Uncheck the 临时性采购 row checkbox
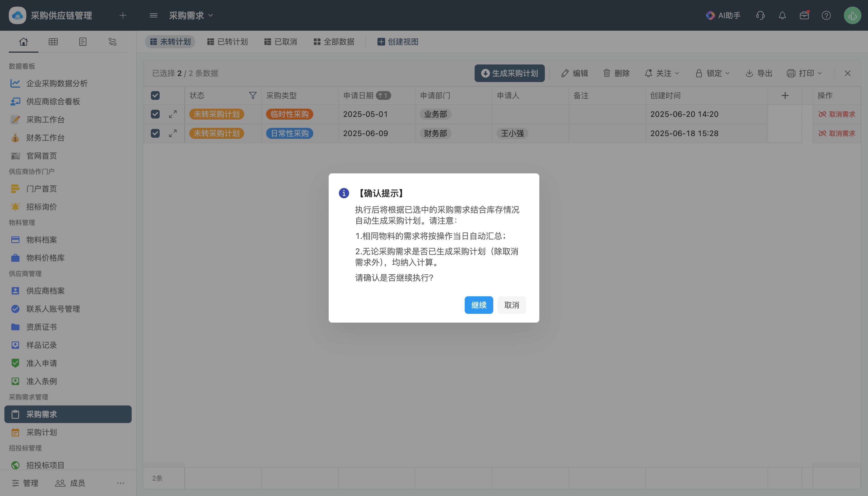 tap(155, 114)
